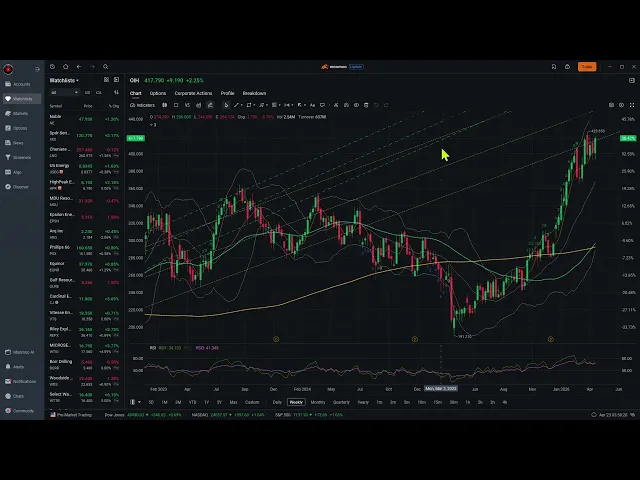Viewport: 640px width, 480px height.
Task: Expand the measure tool dropdown
Action: point(293,105)
